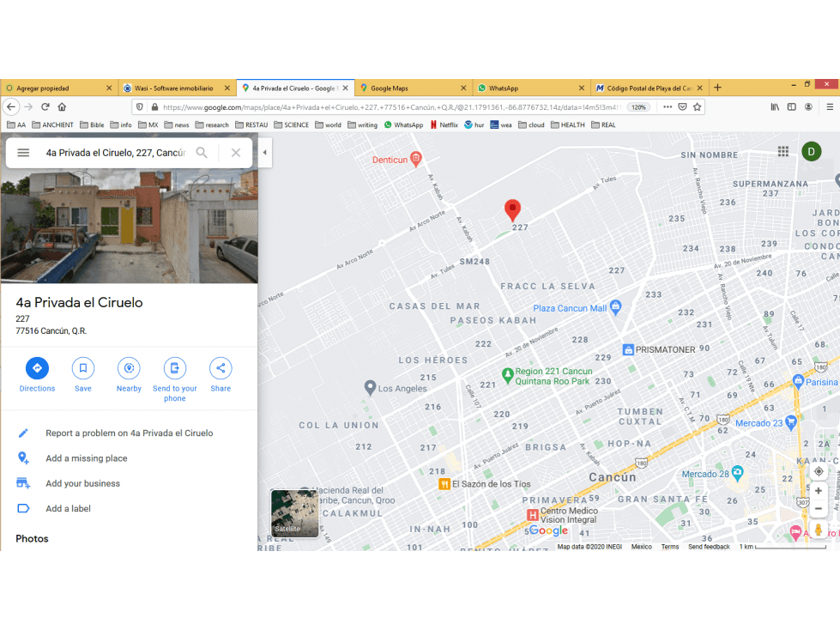The width and height of the screenshot is (840, 630).
Task: Switch to Código Postal de Playa del Carmen tab
Action: pyautogui.click(x=650, y=88)
